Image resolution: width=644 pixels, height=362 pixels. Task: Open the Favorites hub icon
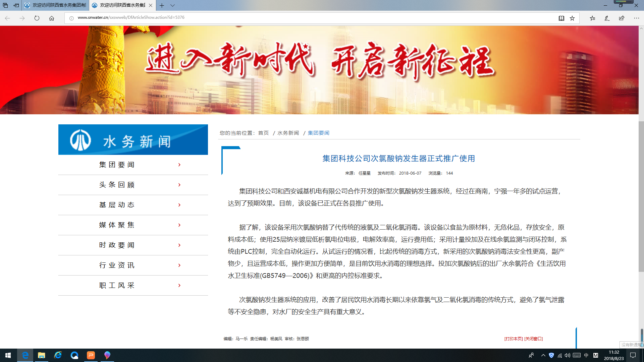tap(592, 18)
